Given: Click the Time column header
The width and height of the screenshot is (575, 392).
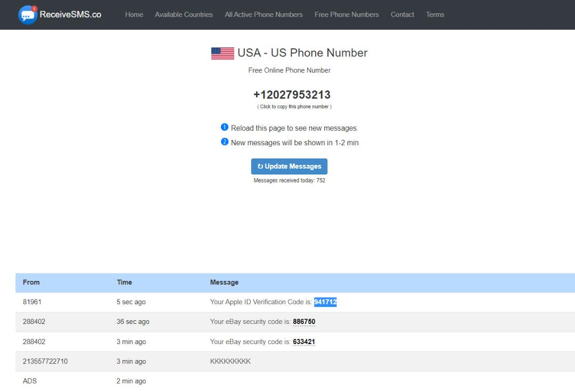Looking at the screenshot, I should pos(124,282).
